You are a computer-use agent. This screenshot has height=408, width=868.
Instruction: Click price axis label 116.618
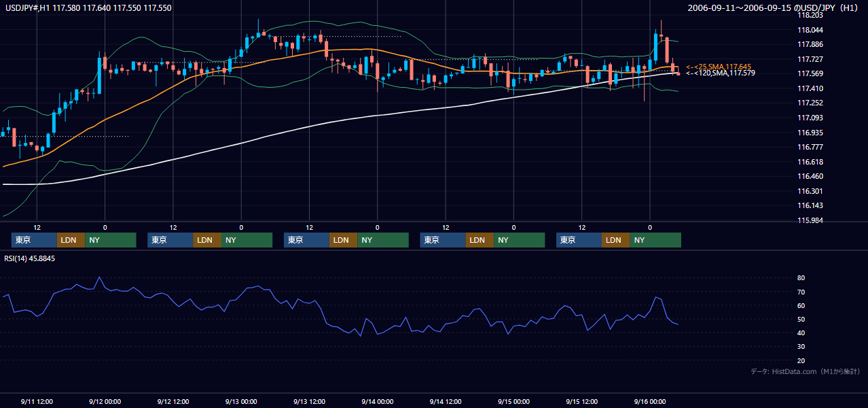point(810,162)
